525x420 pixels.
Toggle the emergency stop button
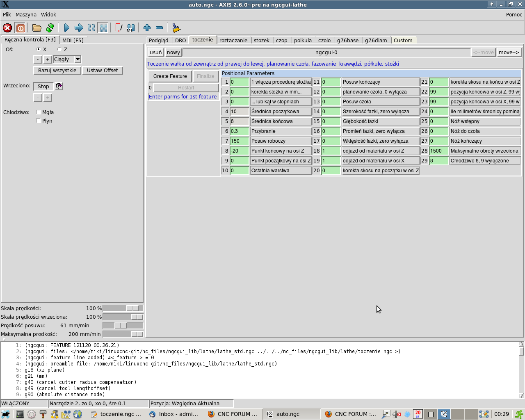[7, 28]
